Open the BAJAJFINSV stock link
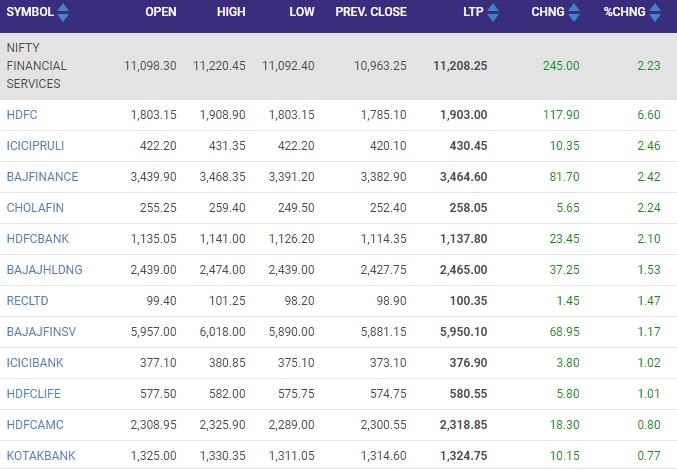Viewport: 677px width, 469px height. tap(41, 332)
